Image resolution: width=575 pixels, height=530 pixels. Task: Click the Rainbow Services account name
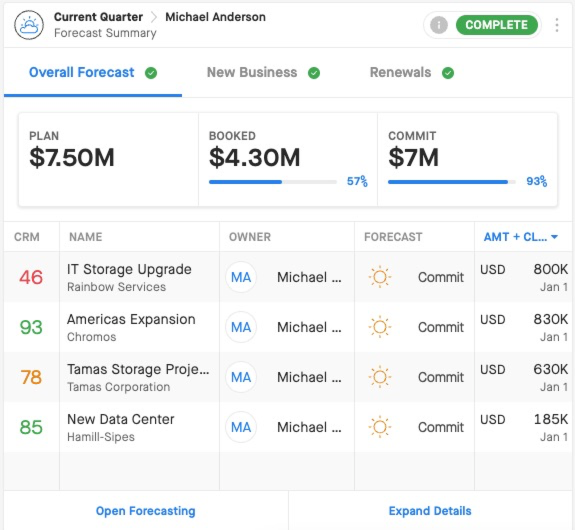coord(116,287)
